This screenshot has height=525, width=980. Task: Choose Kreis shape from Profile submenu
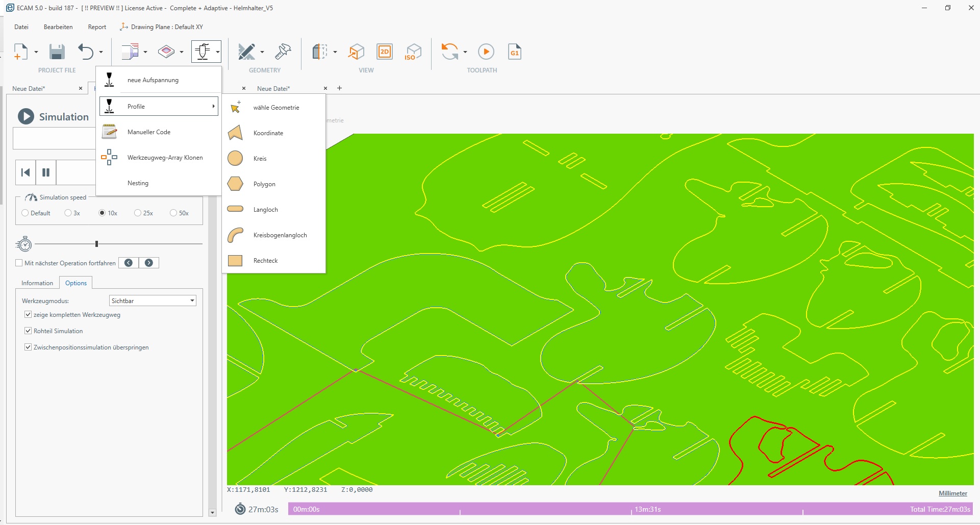point(260,159)
